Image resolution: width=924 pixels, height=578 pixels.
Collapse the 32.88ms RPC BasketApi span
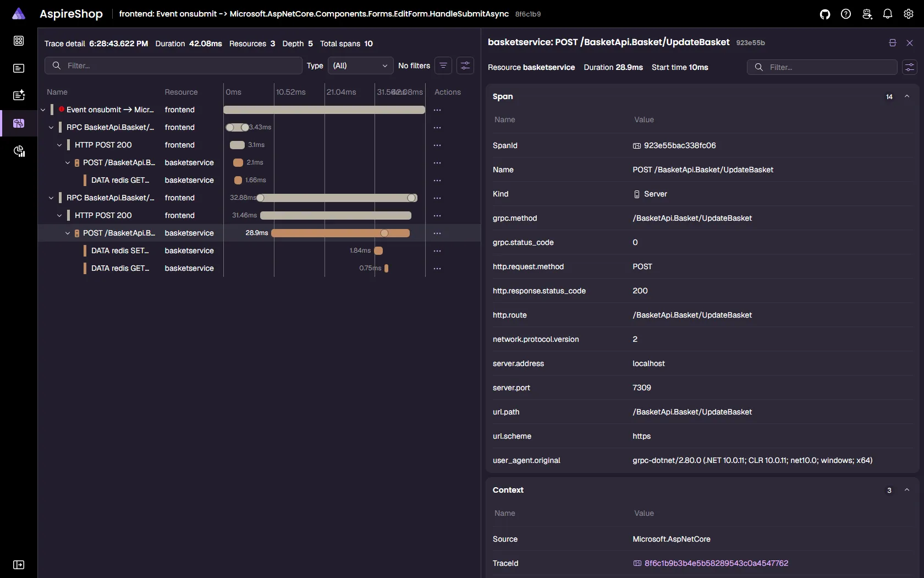pos(51,198)
